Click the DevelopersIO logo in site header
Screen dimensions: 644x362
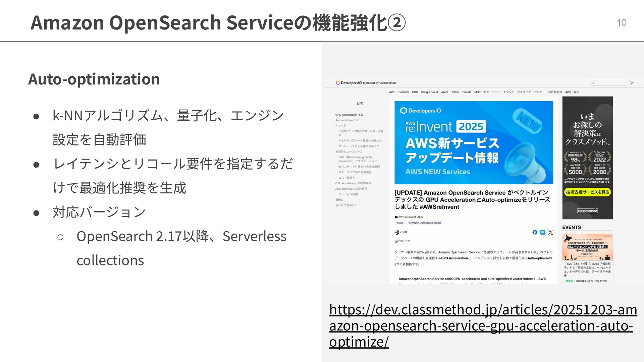(349, 83)
